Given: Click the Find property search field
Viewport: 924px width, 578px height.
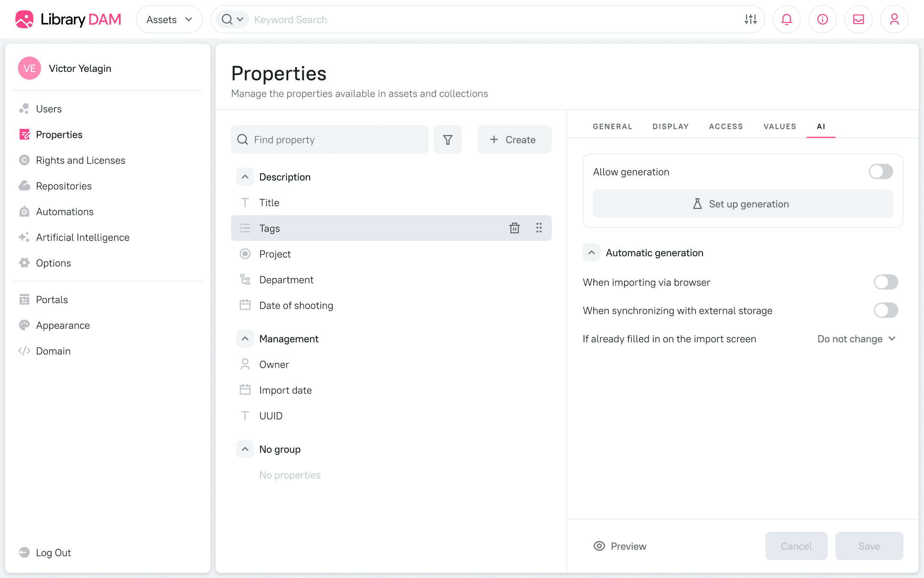Looking at the screenshot, I should click(329, 140).
